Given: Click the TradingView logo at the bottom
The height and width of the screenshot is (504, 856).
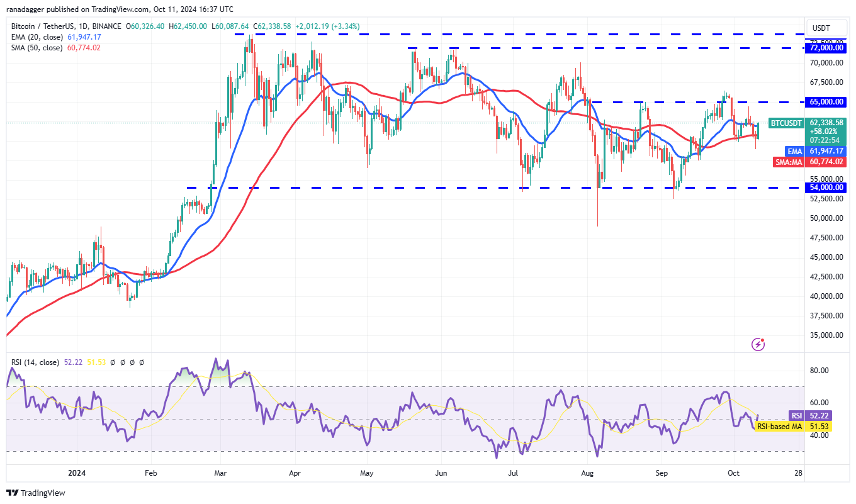Looking at the screenshot, I should pyautogui.click(x=35, y=493).
